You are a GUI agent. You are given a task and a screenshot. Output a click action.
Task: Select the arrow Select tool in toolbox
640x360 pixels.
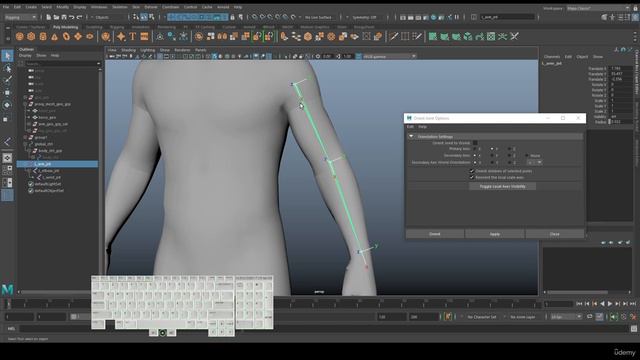point(7,56)
